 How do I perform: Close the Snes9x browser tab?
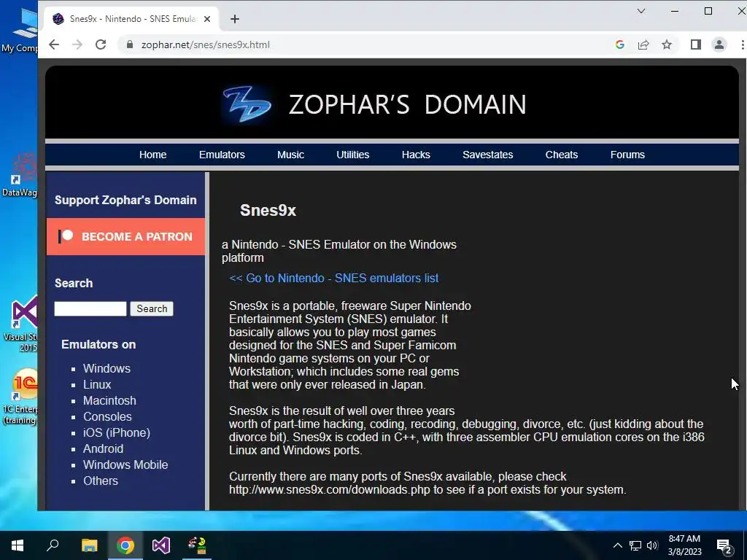(x=206, y=19)
